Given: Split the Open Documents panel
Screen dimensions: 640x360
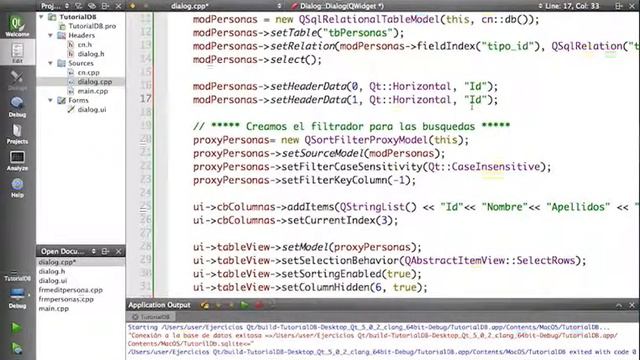Looking at the screenshot, I should [105, 251].
